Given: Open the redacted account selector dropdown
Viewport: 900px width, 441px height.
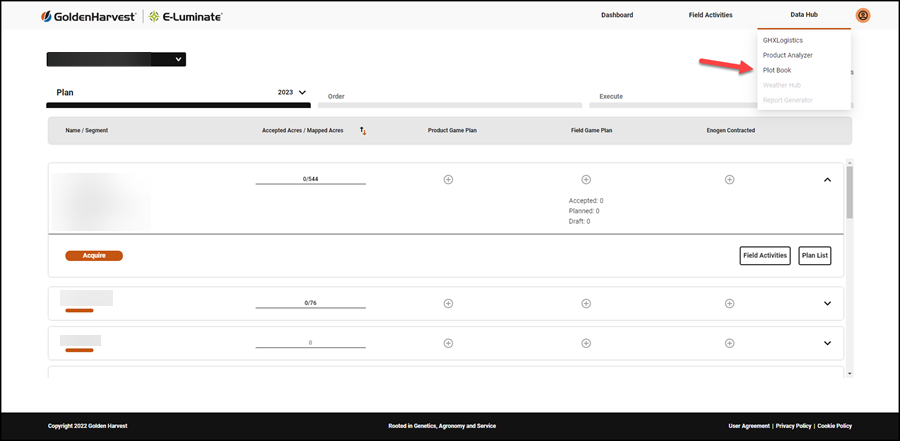Looking at the screenshot, I should tap(116, 59).
